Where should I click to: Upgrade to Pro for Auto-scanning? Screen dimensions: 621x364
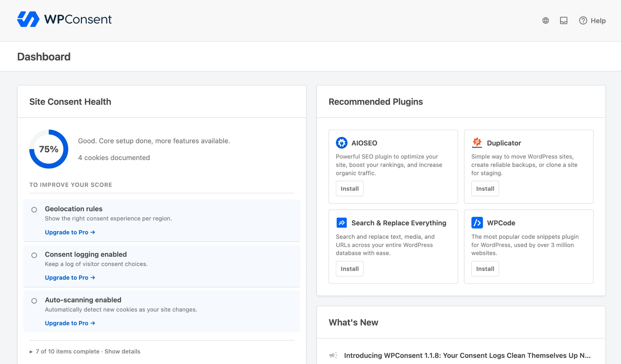point(70,323)
